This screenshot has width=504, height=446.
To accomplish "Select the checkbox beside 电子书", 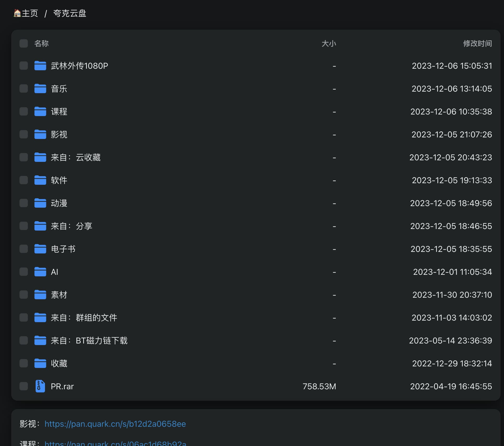I will point(24,249).
